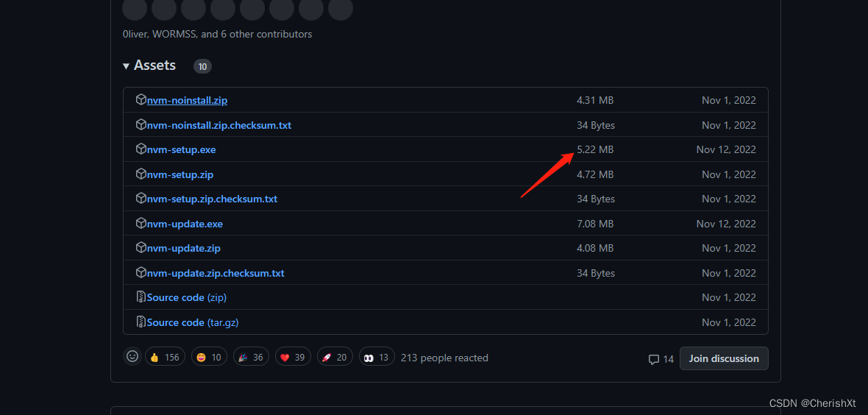Collapse the Assets section triangle

point(127,66)
